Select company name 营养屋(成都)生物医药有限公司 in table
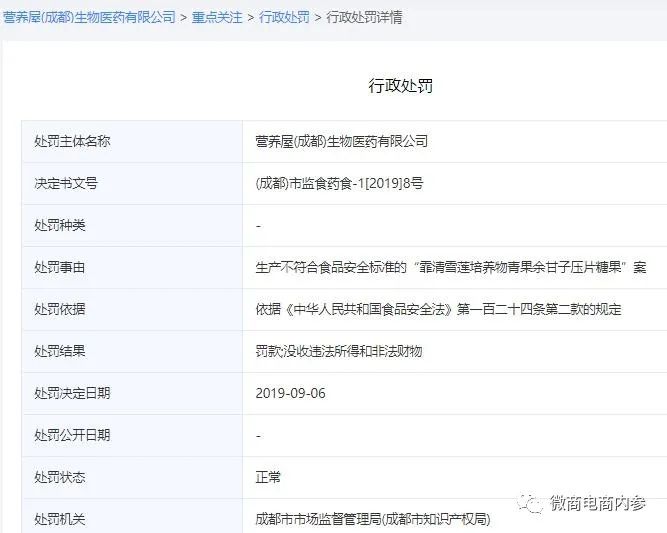Screen dimensions: 667x533 342,141
